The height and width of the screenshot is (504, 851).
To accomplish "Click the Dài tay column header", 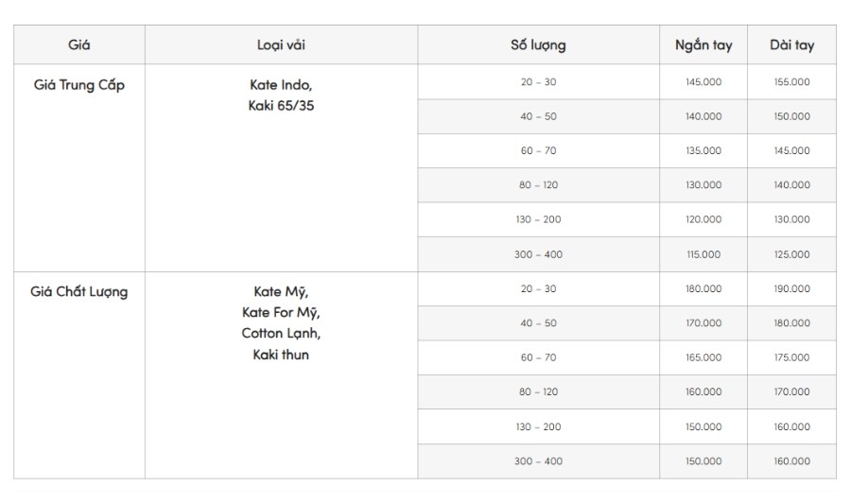I will pyautogui.click(x=791, y=44).
